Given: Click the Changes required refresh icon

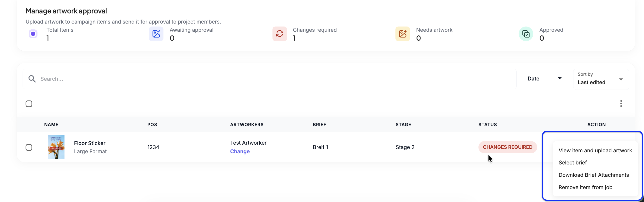Looking at the screenshot, I should pyautogui.click(x=279, y=34).
